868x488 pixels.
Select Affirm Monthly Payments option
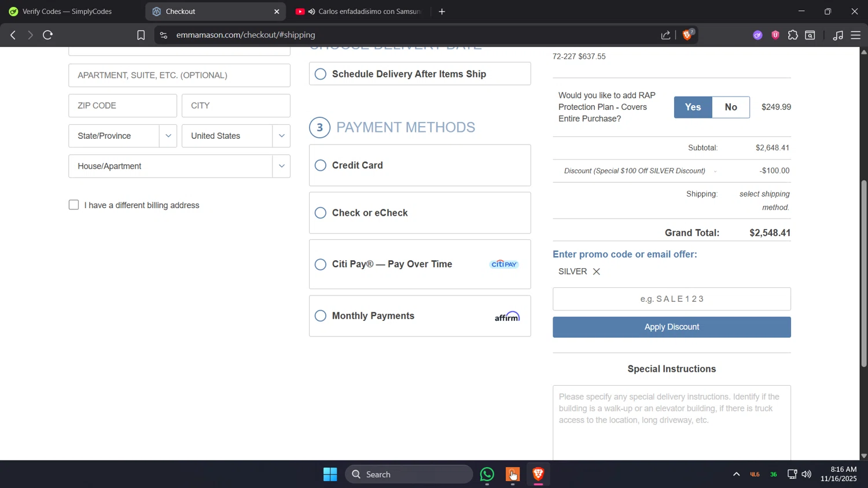420,316
